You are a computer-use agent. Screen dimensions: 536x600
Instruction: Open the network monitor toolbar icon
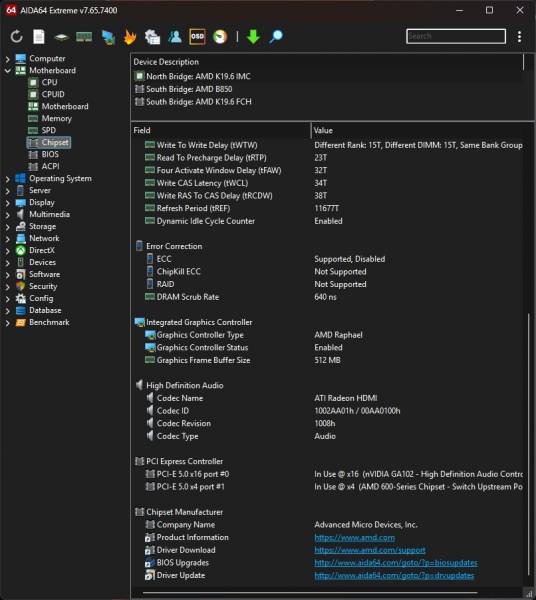tap(108, 37)
